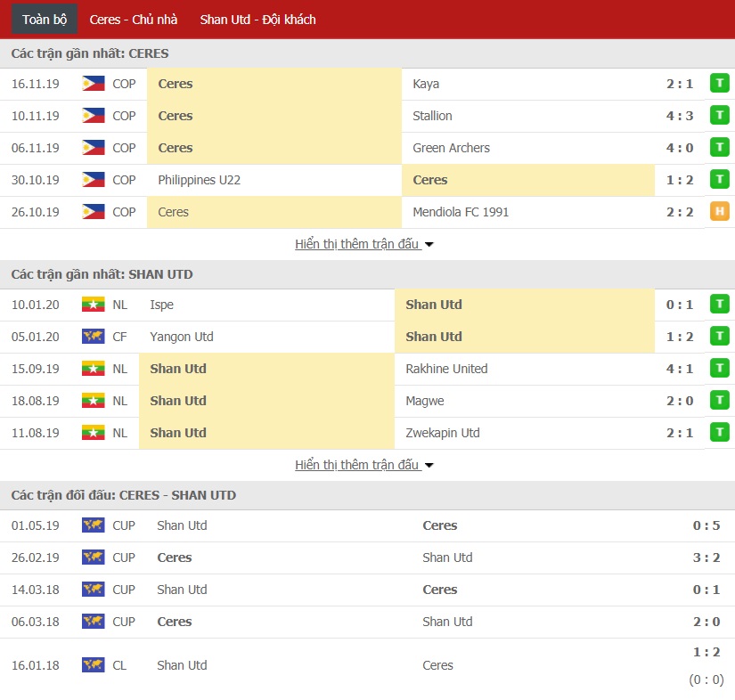Click team name 'Ispe'
The height and width of the screenshot is (700, 735).
[162, 305]
